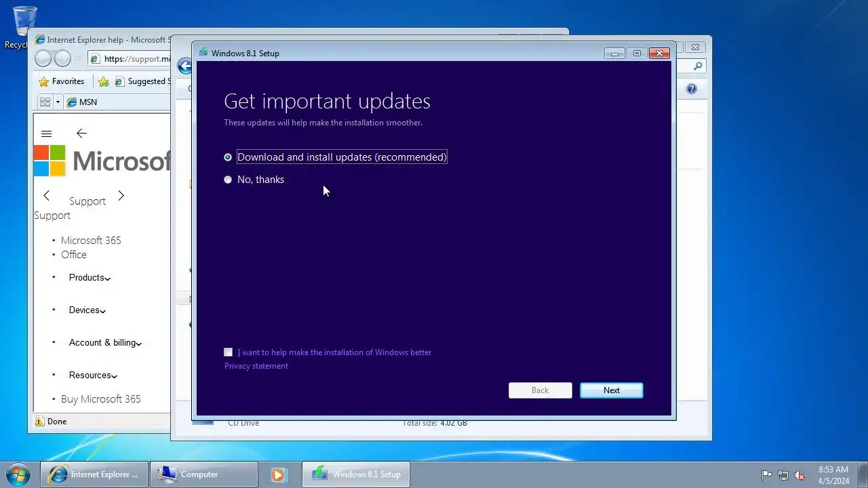Click the Internet Explorer address bar

[x=129, y=59]
